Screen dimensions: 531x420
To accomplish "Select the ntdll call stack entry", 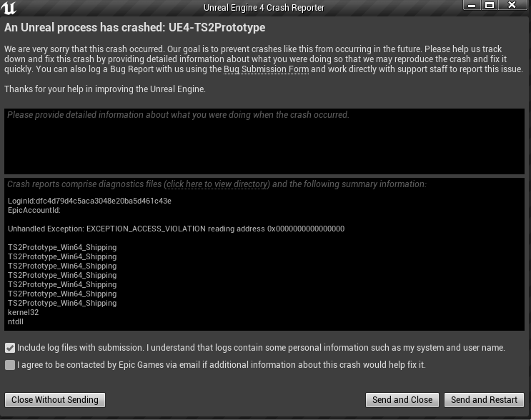I will 16,321.
